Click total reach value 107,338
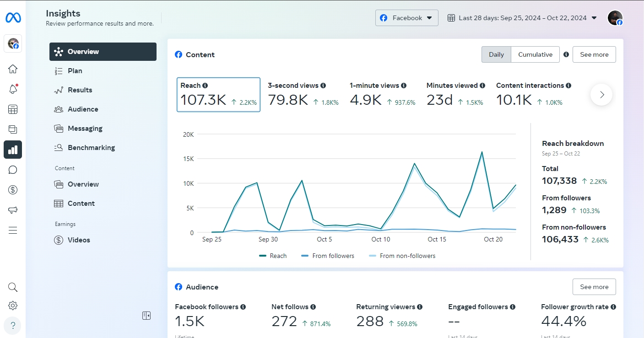The height and width of the screenshot is (338, 644). click(559, 181)
